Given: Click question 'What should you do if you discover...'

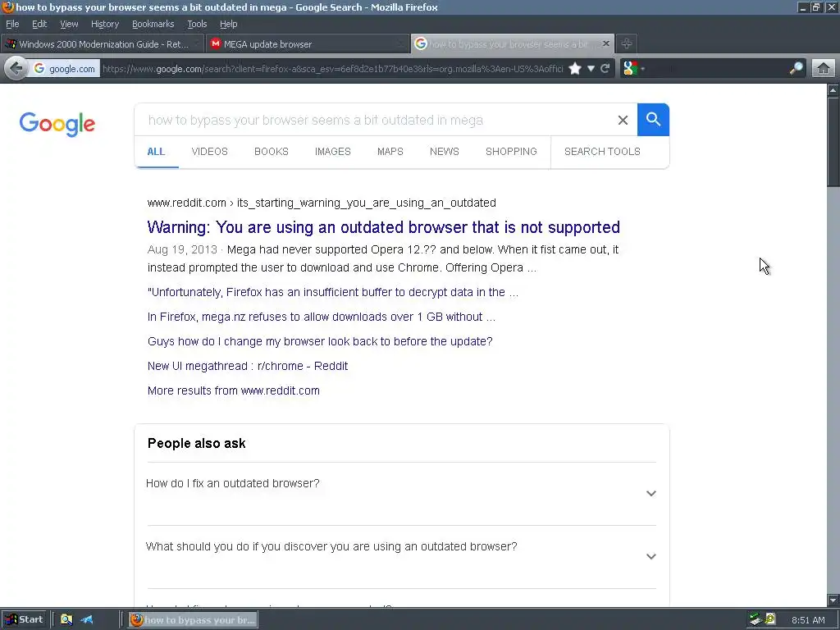Looking at the screenshot, I should [331, 546].
